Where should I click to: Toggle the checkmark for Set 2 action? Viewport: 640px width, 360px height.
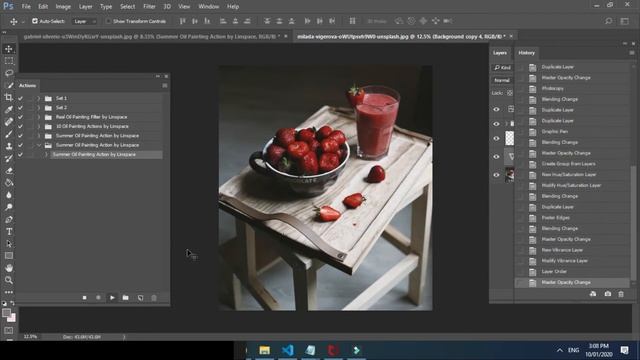20,108
